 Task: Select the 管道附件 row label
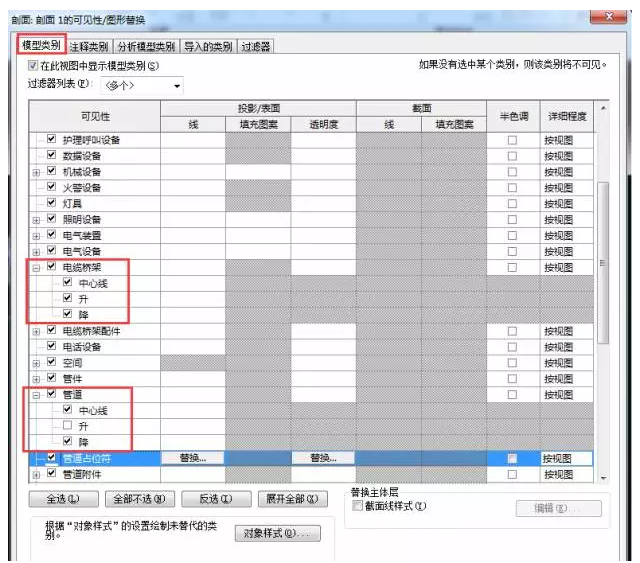(x=82, y=474)
